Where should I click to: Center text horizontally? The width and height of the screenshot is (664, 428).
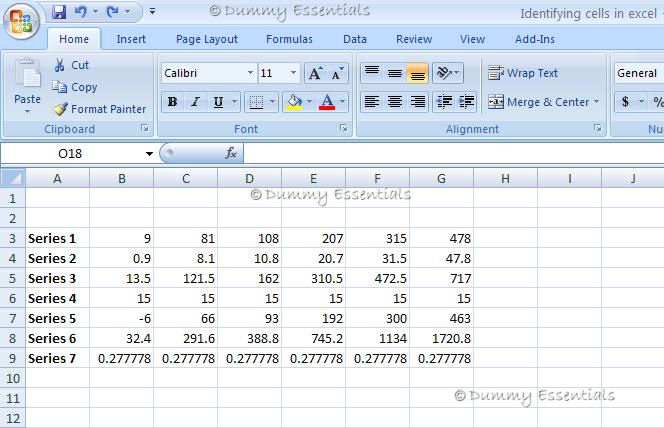(x=395, y=102)
